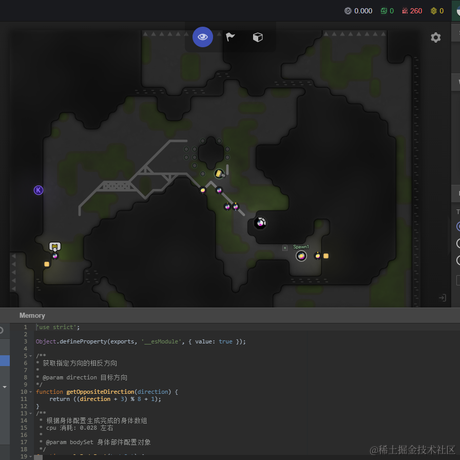The width and height of the screenshot is (460, 460).
Task: Click the collapse panel arrow icon
Action: point(442,298)
